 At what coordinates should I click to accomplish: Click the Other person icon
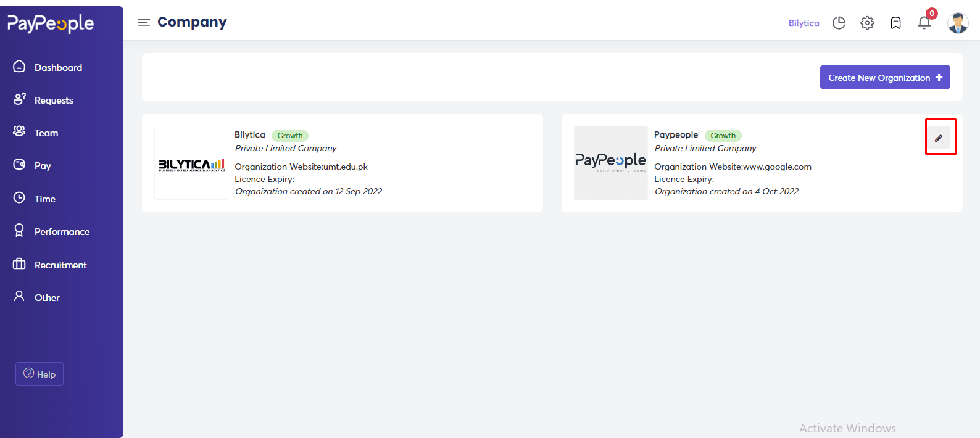coord(19,296)
